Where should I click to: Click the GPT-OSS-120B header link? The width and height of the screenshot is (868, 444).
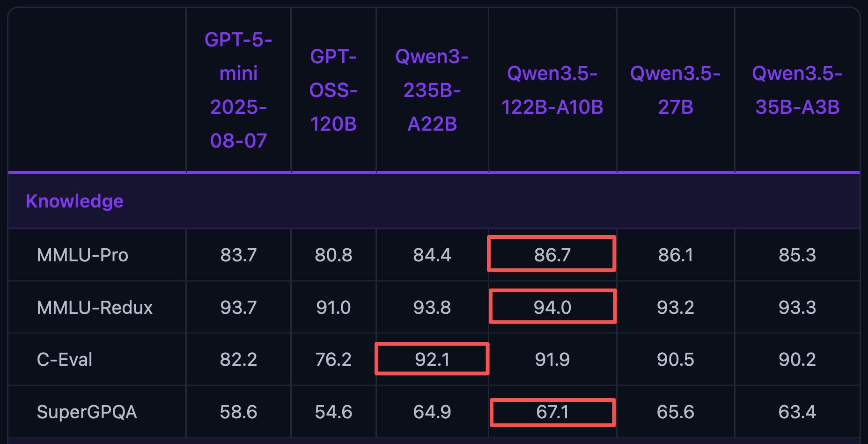[333, 90]
